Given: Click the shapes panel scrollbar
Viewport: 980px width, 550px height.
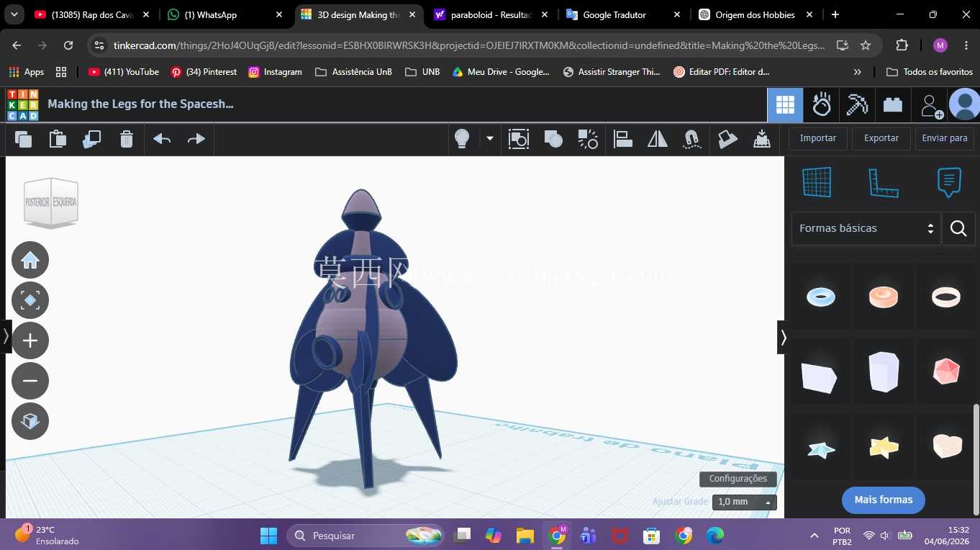Looking at the screenshot, I should click(976, 459).
